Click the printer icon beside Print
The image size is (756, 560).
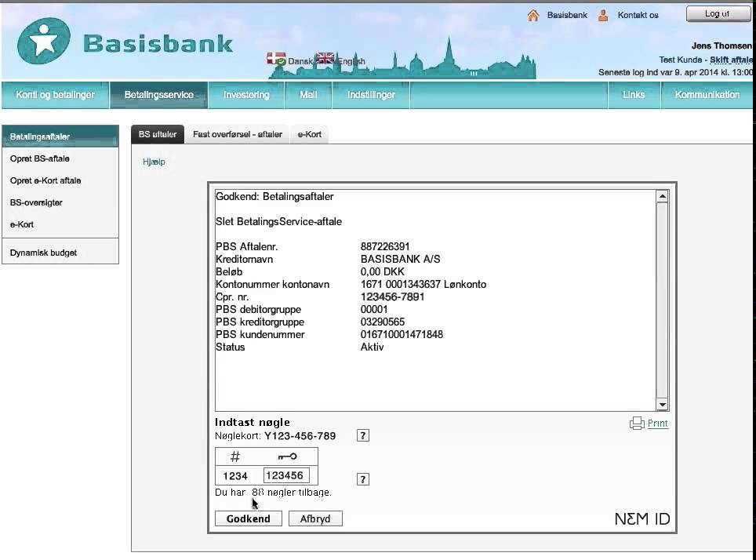point(637,423)
